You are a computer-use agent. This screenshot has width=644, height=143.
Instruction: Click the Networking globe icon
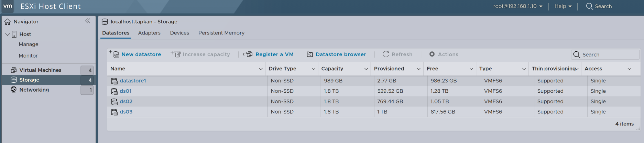tap(14, 90)
